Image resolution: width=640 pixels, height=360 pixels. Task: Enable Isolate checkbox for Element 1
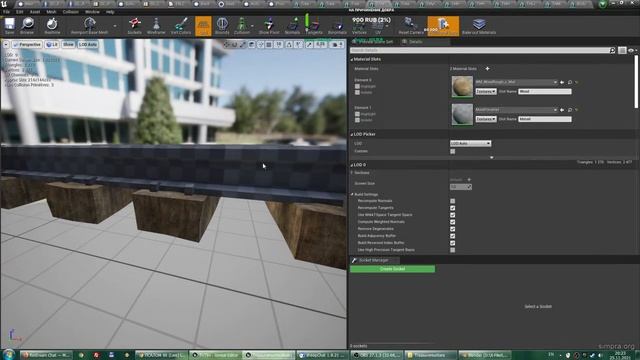[x=357, y=120]
